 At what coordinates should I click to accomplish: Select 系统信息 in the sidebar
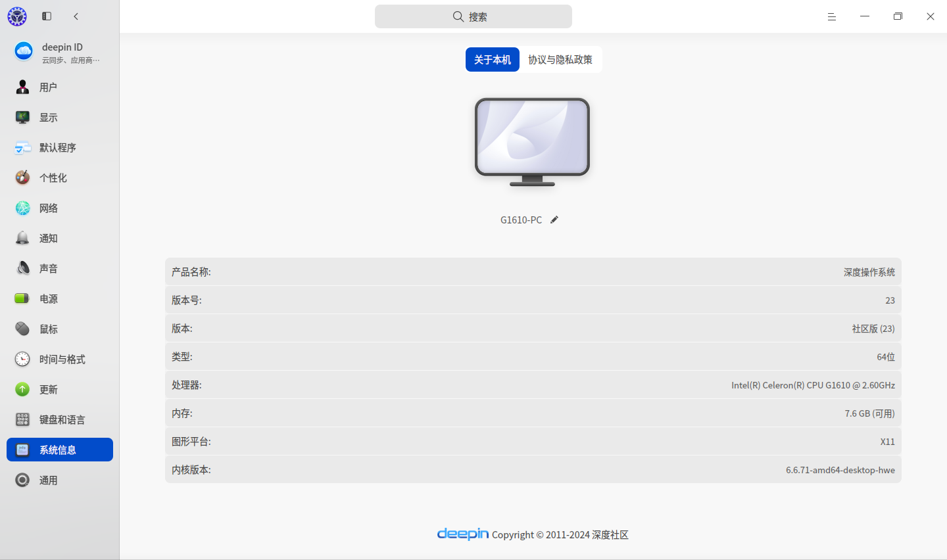point(60,450)
